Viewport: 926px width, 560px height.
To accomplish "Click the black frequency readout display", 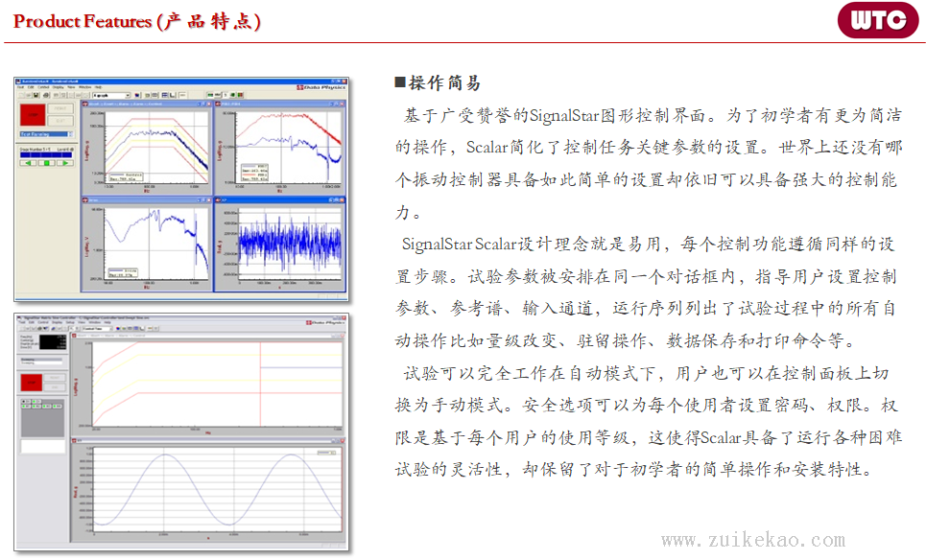I will coord(53,342).
